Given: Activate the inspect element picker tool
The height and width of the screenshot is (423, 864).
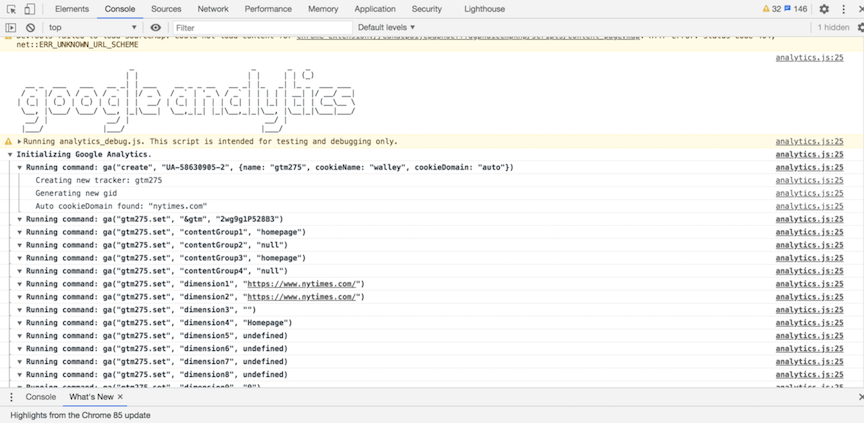Looking at the screenshot, I should [x=12, y=9].
